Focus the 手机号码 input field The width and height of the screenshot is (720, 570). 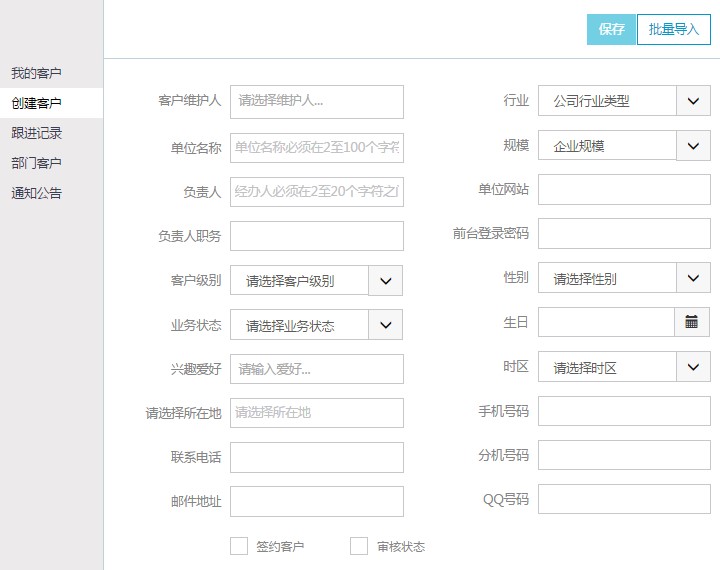624,411
